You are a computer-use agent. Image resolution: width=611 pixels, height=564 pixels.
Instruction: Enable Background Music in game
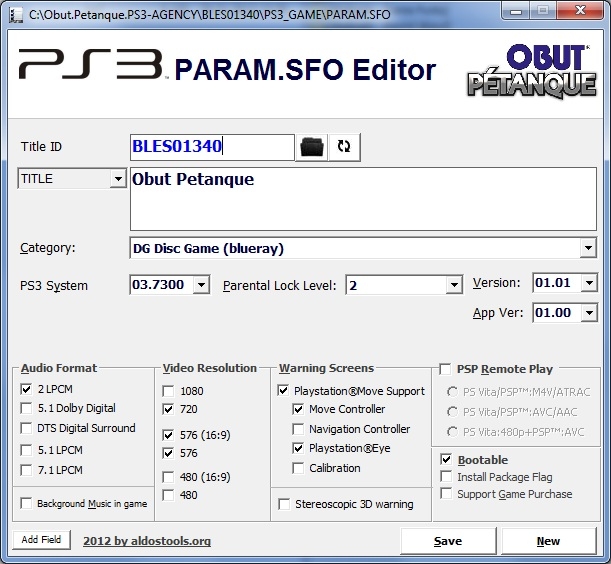(26, 503)
